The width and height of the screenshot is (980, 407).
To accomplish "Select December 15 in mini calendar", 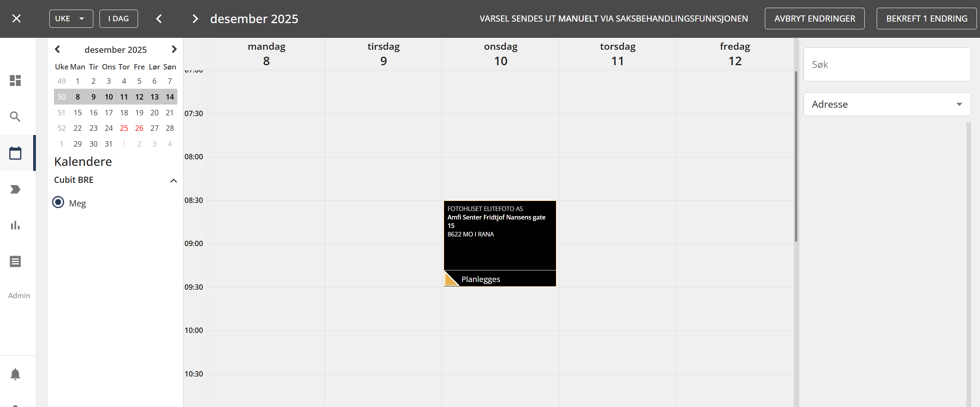I will [77, 113].
